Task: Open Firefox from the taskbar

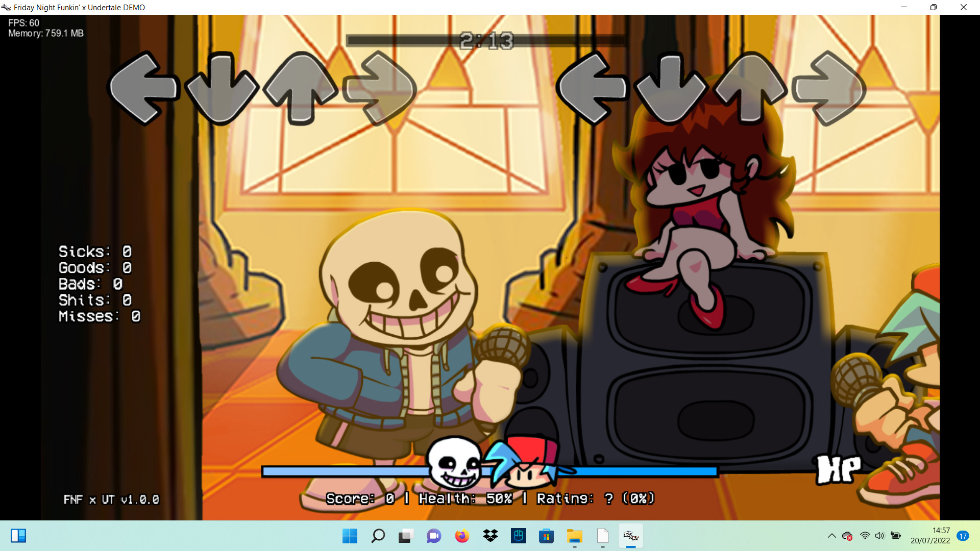Action: (462, 536)
